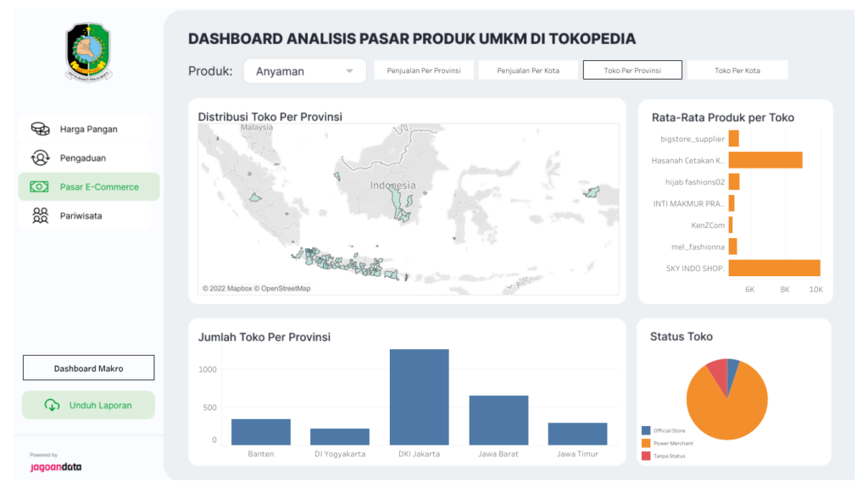Click the Jawa Timur bar
The image size is (868, 487).
click(x=577, y=434)
